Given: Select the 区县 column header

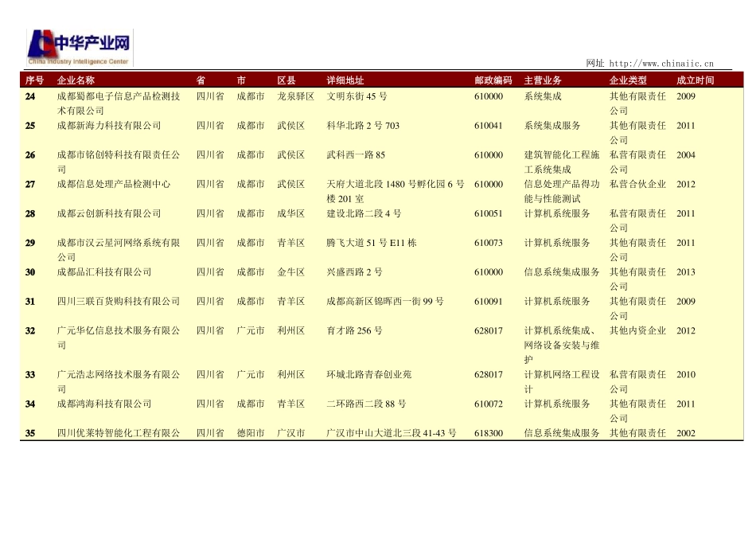Looking at the screenshot, I should (x=286, y=80).
